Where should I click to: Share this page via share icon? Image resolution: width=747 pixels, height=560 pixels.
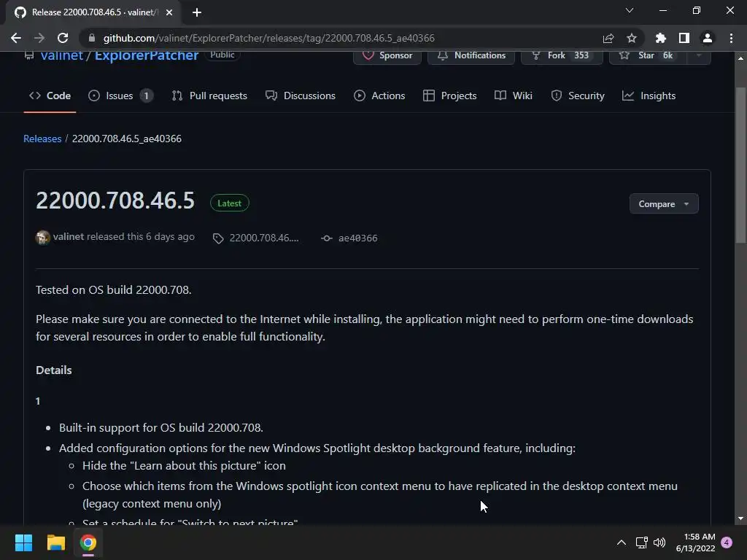click(608, 38)
